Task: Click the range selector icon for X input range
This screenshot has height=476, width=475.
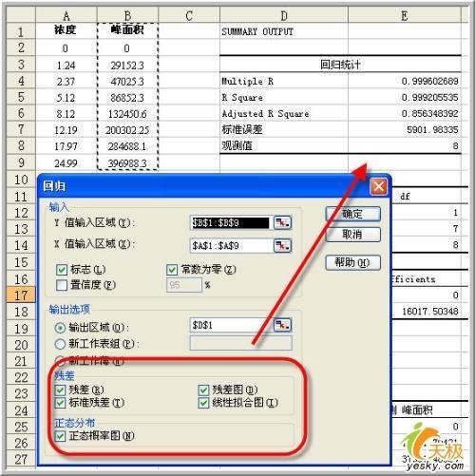Action: point(282,245)
